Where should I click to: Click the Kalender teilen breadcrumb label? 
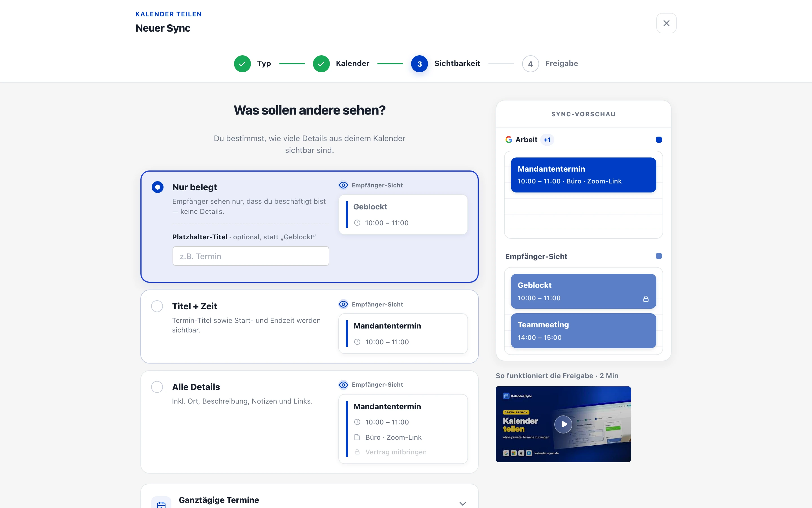click(x=168, y=14)
